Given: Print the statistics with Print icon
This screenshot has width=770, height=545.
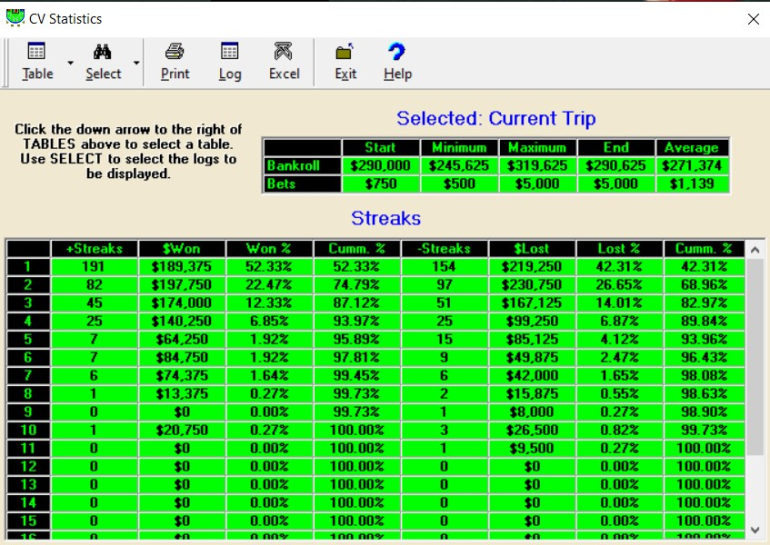Looking at the screenshot, I should click(175, 53).
